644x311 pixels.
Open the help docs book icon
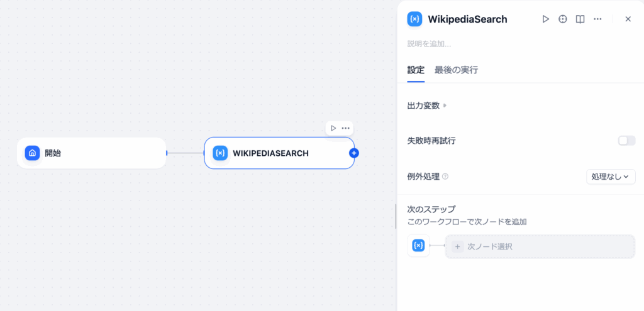pos(580,19)
